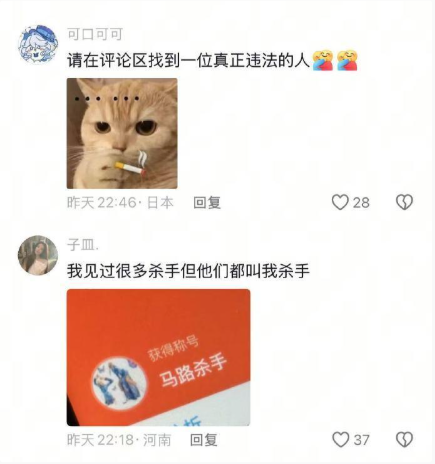Screen dimensions: 435x464
Task: Dislike 子皿.'s comment with broken heart
Action: 404,439
